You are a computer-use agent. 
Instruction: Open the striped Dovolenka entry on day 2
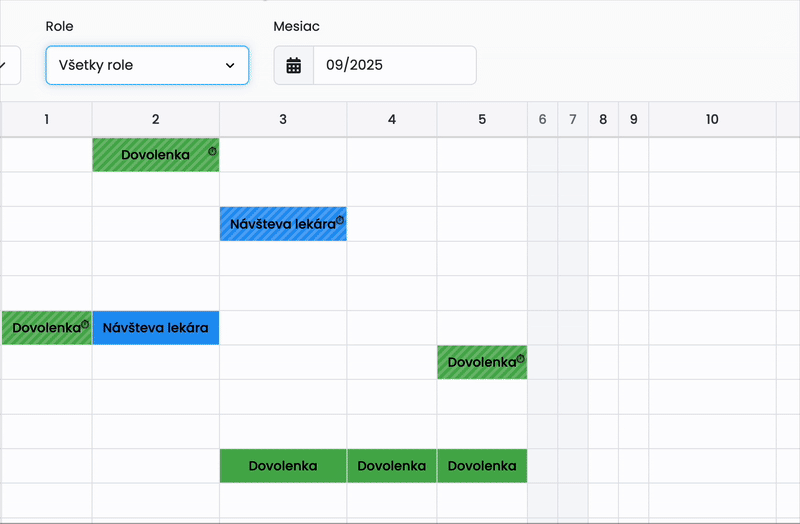click(x=155, y=155)
